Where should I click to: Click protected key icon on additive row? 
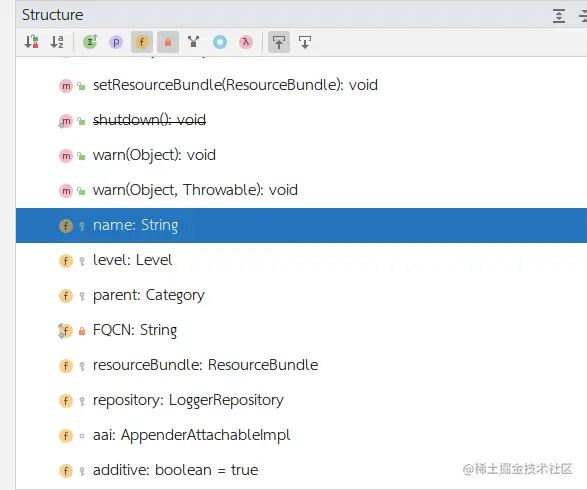click(x=82, y=471)
